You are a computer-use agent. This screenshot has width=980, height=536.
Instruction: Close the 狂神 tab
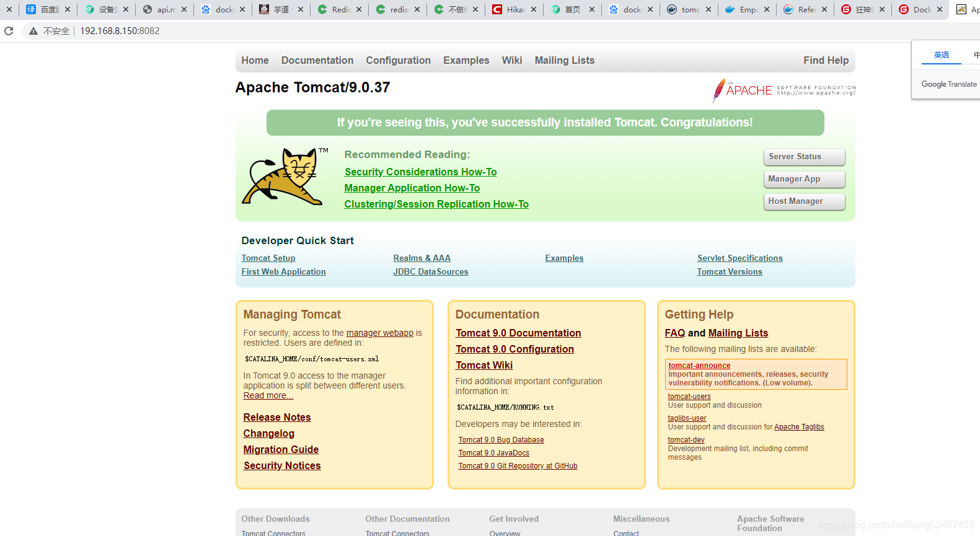pyautogui.click(x=882, y=9)
